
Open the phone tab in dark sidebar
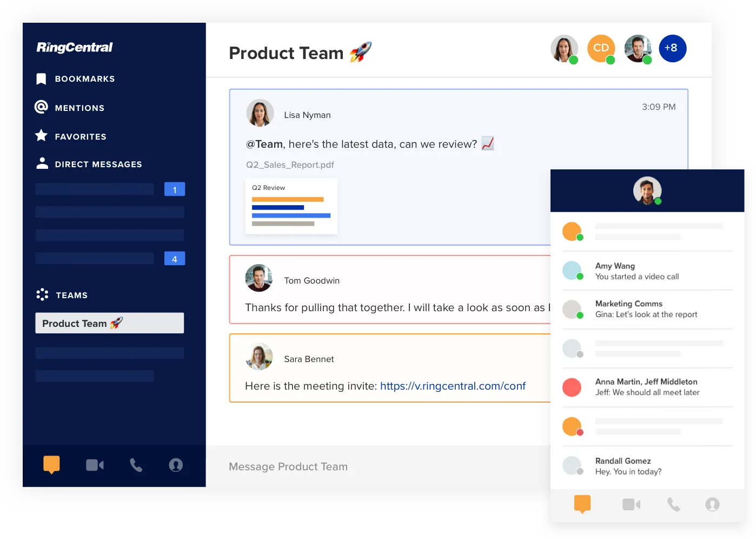pyautogui.click(x=136, y=465)
